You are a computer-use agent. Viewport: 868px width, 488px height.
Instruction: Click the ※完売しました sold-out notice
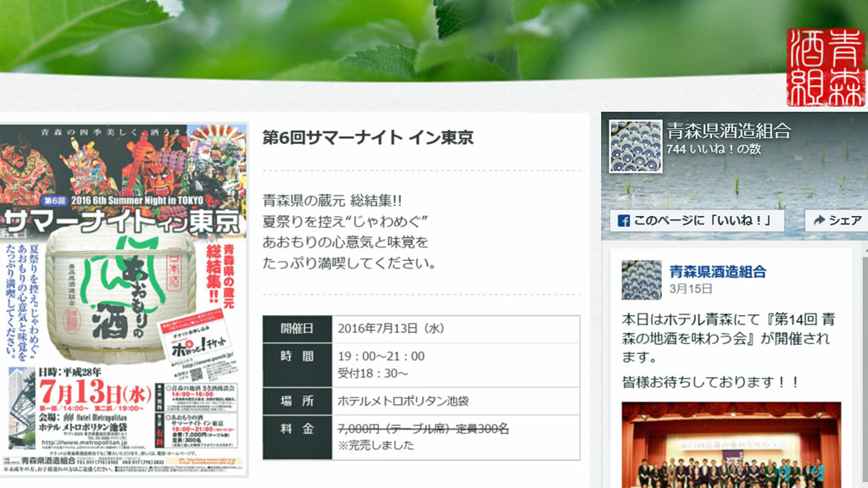(x=376, y=446)
